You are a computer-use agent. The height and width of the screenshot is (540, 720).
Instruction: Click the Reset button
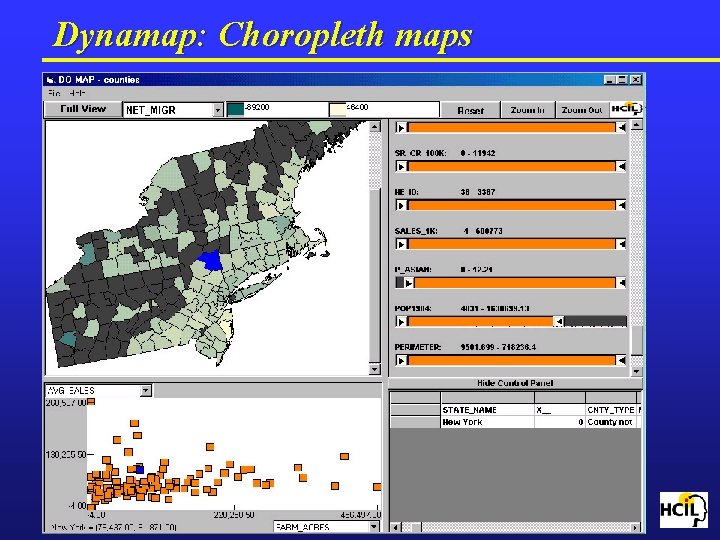point(470,110)
